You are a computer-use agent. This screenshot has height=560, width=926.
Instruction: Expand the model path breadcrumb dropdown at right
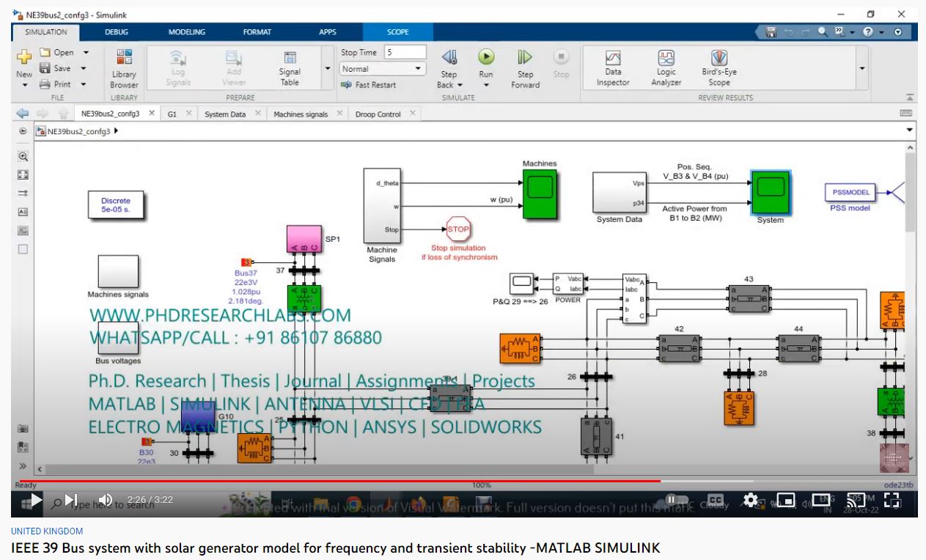(910, 131)
